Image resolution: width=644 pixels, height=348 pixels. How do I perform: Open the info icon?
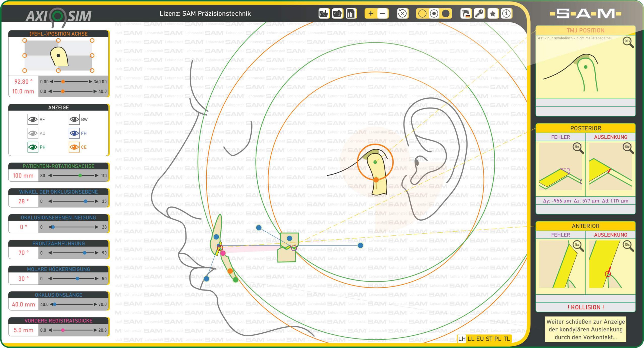click(x=506, y=14)
